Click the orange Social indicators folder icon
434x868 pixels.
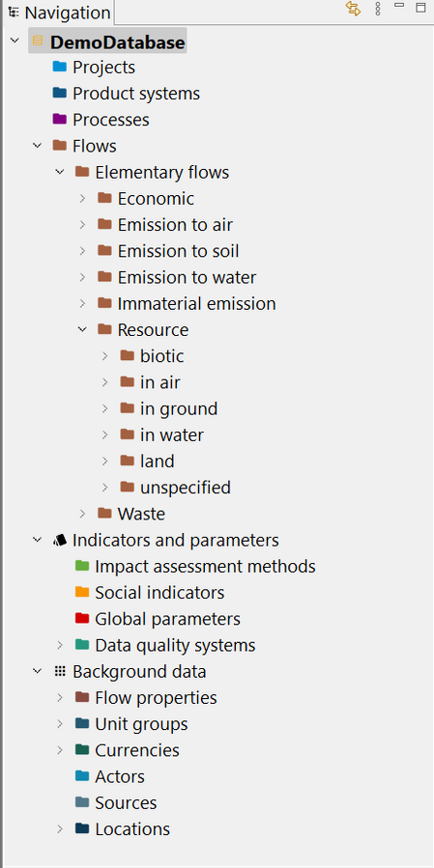tap(82, 592)
